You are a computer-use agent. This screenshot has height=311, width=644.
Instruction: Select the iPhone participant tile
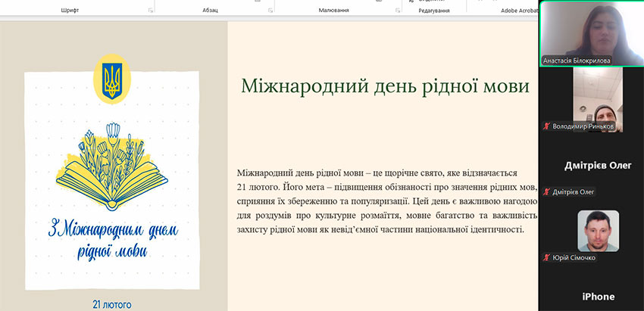(591, 295)
